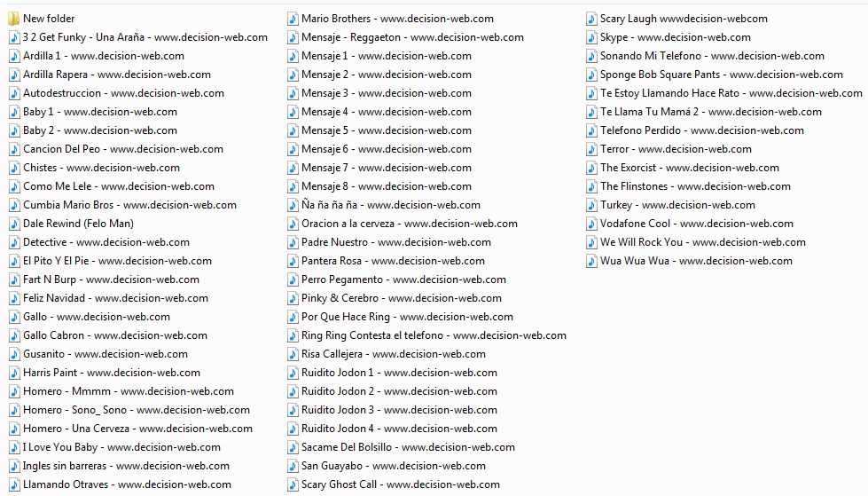Image resolution: width=868 pixels, height=496 pixels.
Task: Click the audio icon of I Love You Baby
Action: 14,447
